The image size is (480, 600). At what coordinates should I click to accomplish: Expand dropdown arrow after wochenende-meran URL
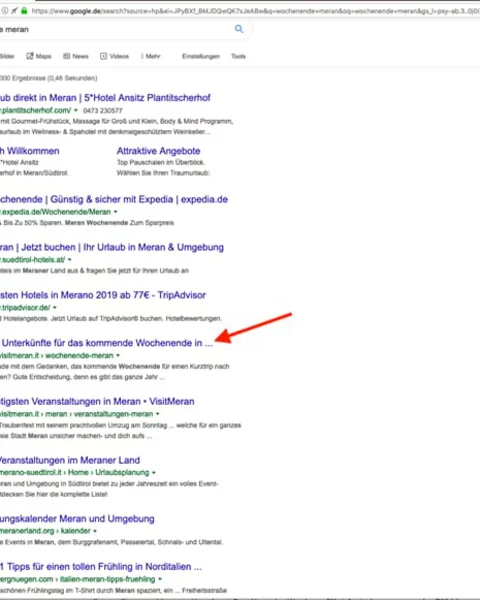click(118, 355)
